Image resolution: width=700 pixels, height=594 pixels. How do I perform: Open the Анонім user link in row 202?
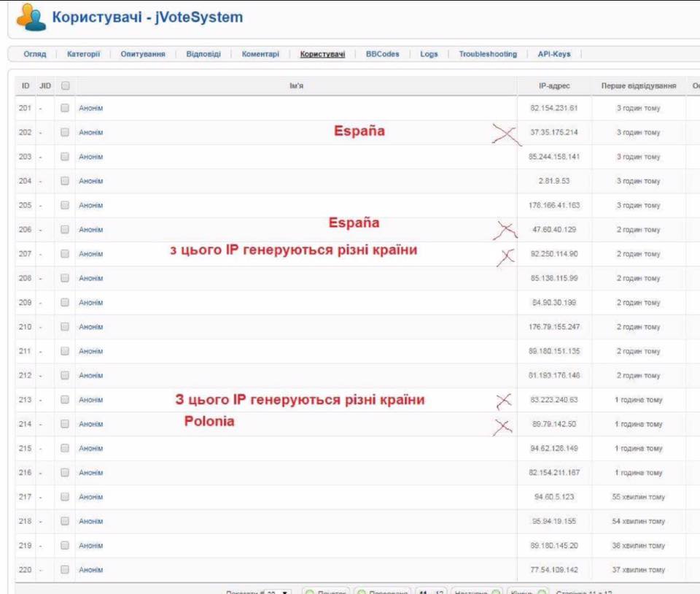click(x=91, y=133)
